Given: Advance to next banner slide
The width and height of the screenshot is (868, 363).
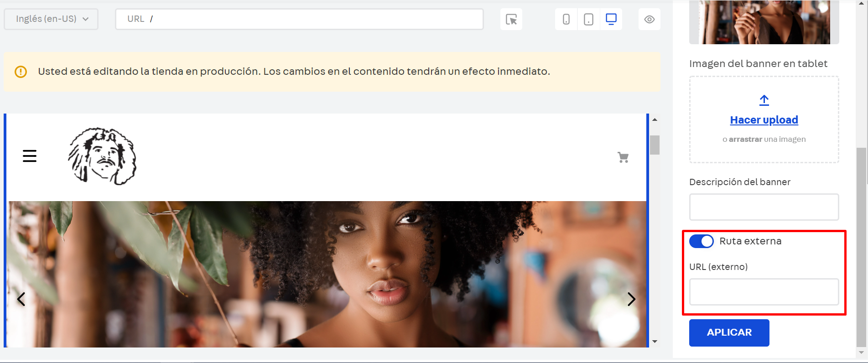Looking at the screenshot, I should click(631, 299).
